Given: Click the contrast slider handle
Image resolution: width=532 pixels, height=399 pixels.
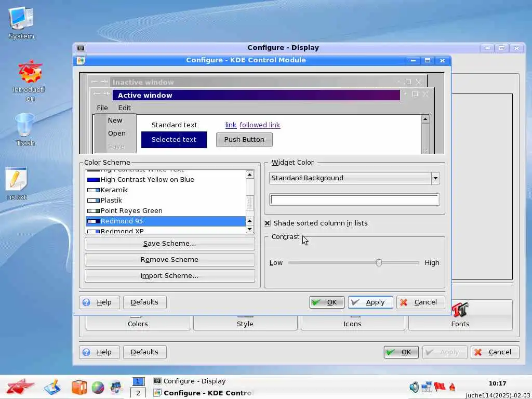Looking at the screenshot, I should pos(379,262).
